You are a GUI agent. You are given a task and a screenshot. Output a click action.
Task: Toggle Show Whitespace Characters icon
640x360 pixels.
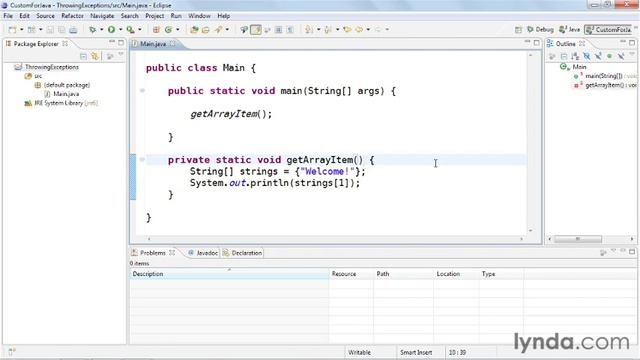[290, 30]
